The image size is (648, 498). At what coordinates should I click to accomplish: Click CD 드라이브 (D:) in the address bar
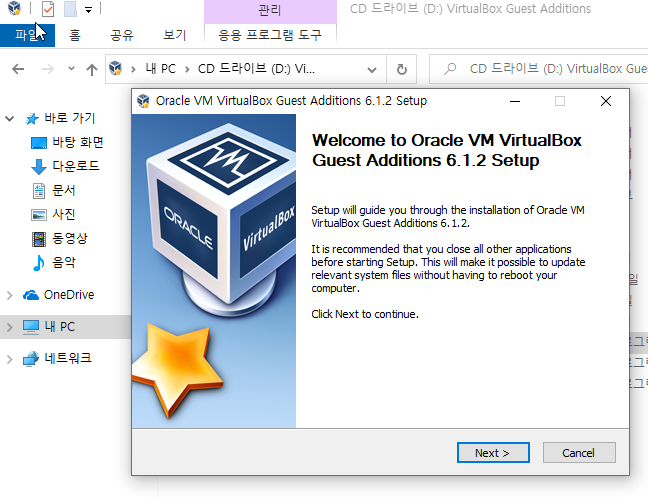pyautogui.click(x=256, y=69)
